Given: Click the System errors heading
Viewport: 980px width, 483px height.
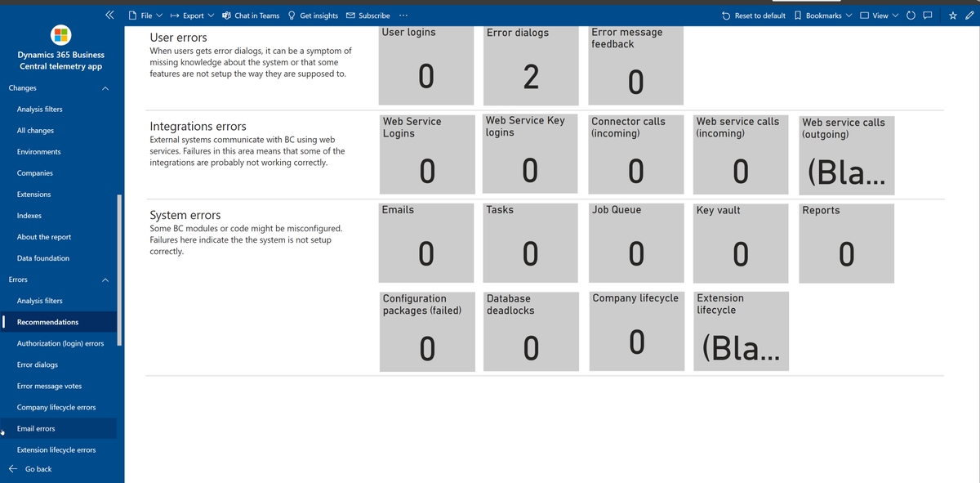Looking at the screenshot, I should pos(184,216).
